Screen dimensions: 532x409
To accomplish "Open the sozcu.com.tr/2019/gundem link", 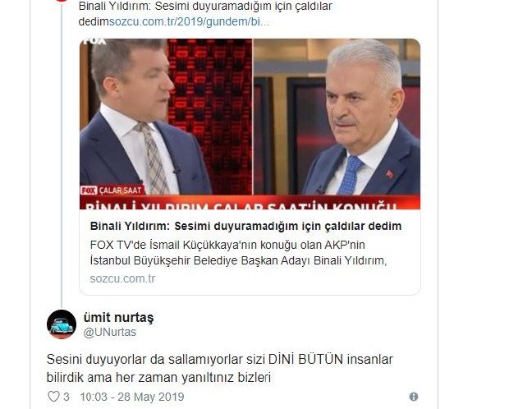I will (189, 21).
